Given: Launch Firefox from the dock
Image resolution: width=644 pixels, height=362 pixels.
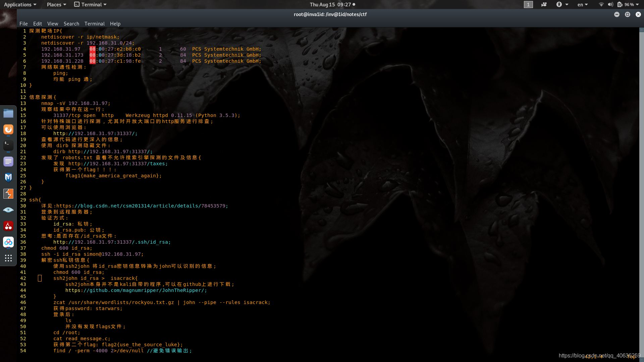Looking at the screenshot, I should (8, 129).
